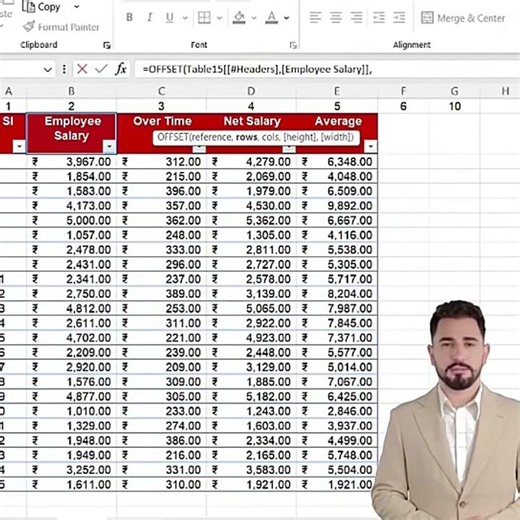Open the Clipboard dialog launcher
The height and width of the screenshot is (520, 520).
pyautogui.click(x=107, y=45)
